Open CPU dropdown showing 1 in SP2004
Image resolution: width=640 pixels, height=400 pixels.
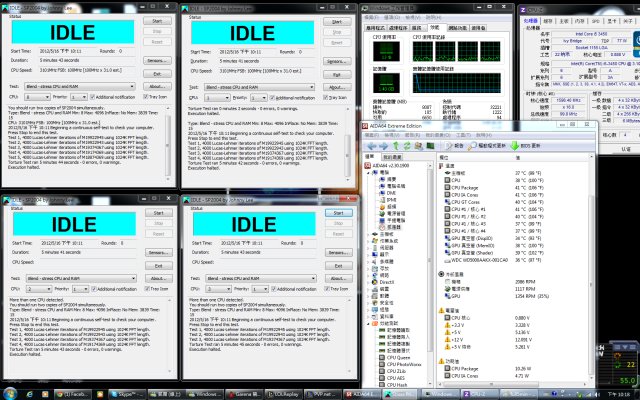(217, 98)
